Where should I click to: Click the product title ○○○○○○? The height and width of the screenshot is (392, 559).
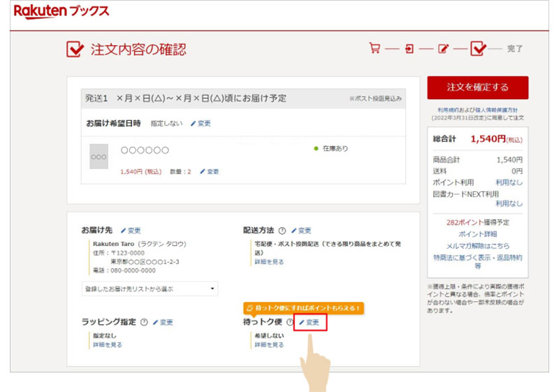(145, 150)
